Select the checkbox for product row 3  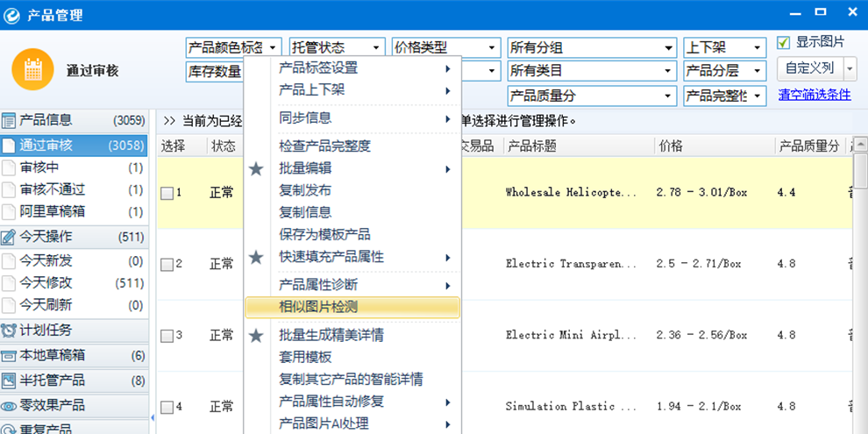click(167, 336)
